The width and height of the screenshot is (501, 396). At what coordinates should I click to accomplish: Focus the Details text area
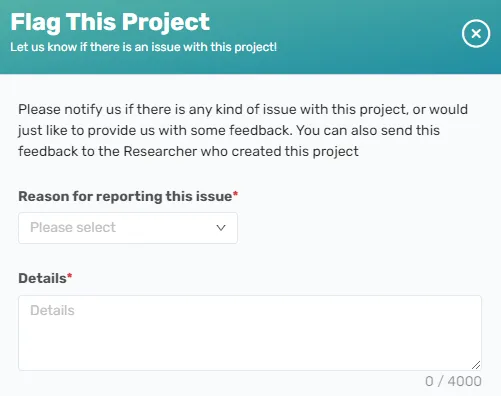[250, 333]
